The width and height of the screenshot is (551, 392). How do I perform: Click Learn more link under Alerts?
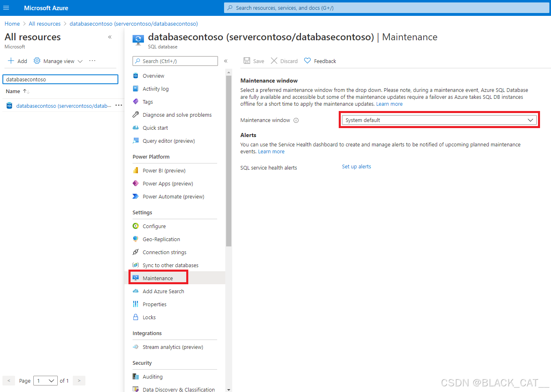[x=271, y=152]
